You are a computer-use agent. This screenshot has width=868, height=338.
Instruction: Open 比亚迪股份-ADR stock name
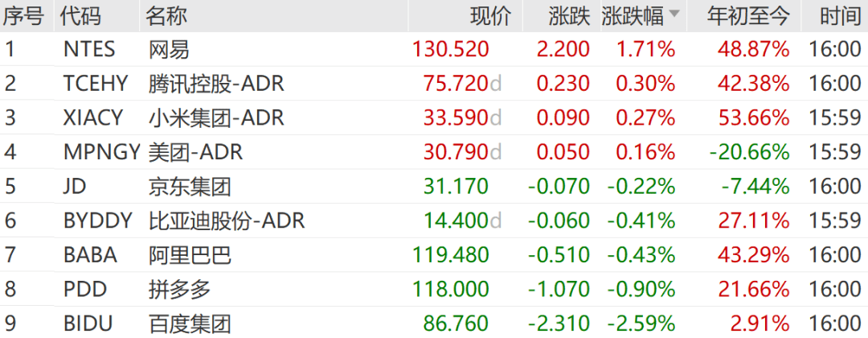coord(227,221)
